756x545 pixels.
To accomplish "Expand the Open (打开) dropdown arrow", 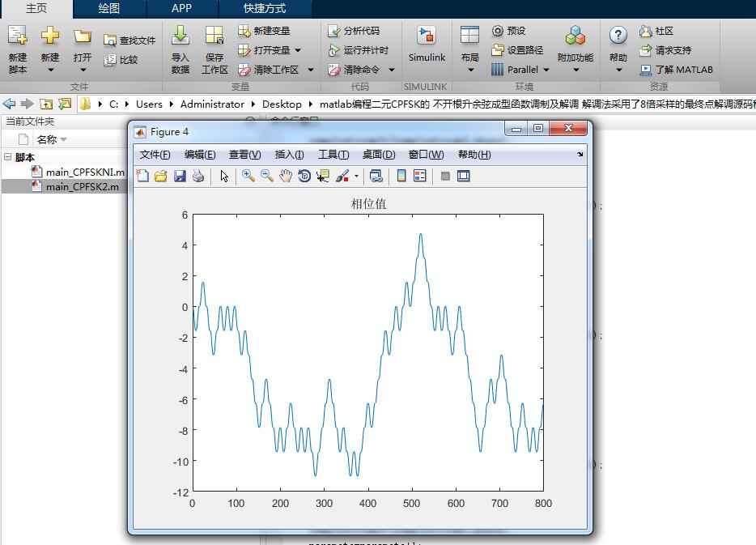I will 83,70.
